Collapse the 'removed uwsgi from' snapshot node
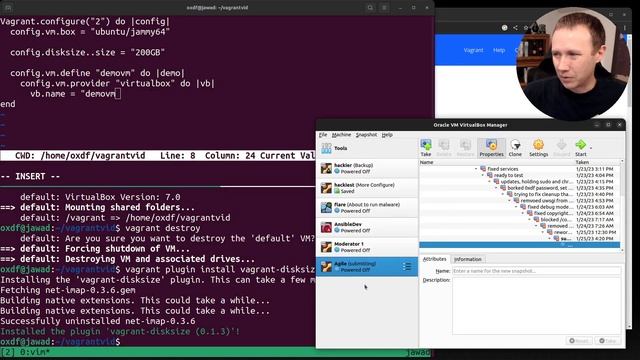Viewport: 640px width, 360px height. pyautogui.click(x=509, y=201)
